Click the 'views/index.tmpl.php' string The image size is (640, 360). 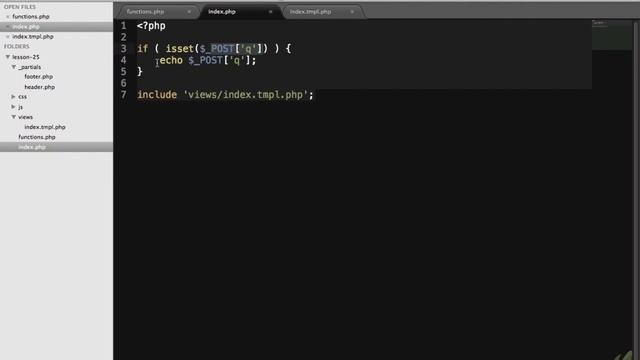tap(245, 95)
